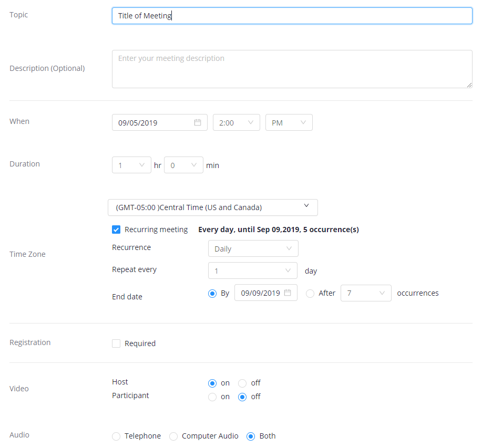
Task: Click the meeting description text area
Action: pyautogui.click(x=292, y=69)
